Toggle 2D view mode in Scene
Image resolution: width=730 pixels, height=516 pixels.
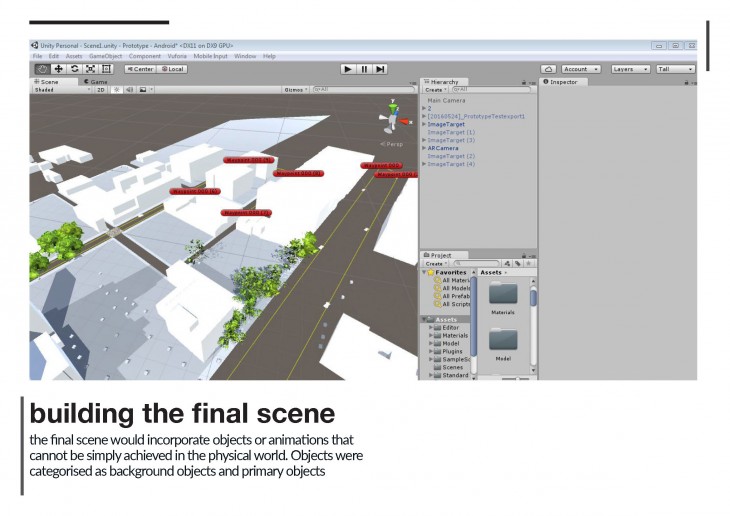(100, 89)
